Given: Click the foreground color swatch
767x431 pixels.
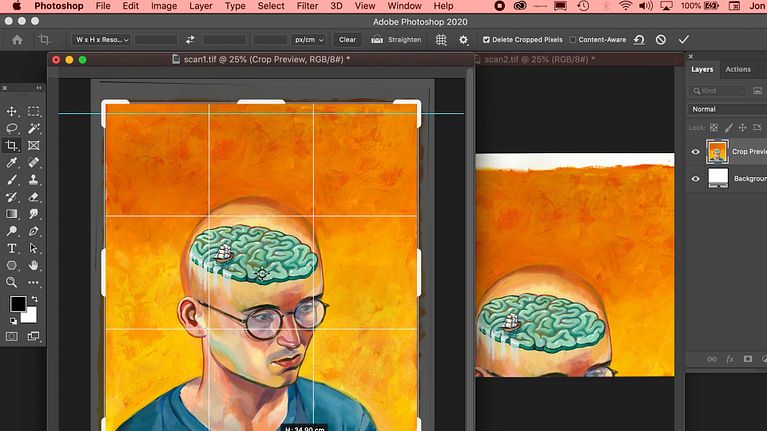Looking at the screenshot, I should (18, 304).
